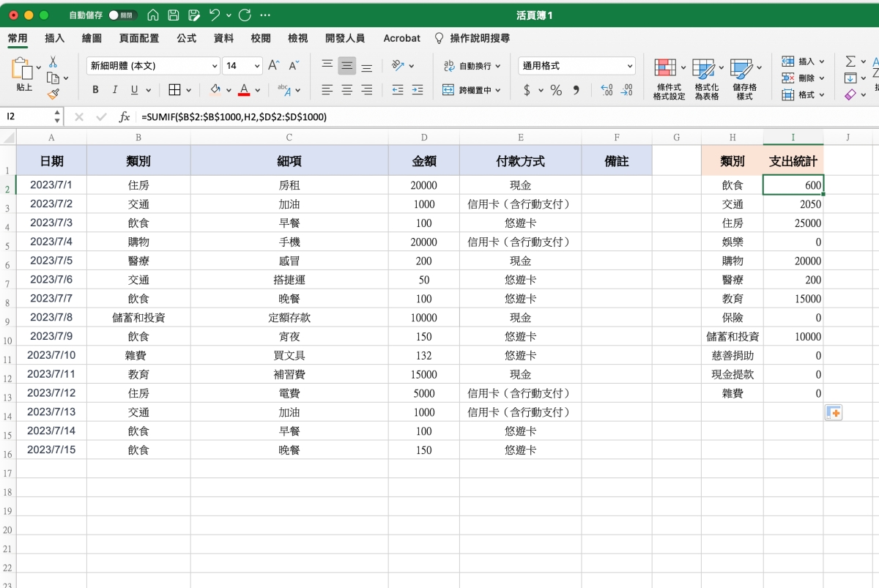Toggle Bold formatting
Image resolution: width=879 pixels, height=588 pixels.
coord(95,90)
